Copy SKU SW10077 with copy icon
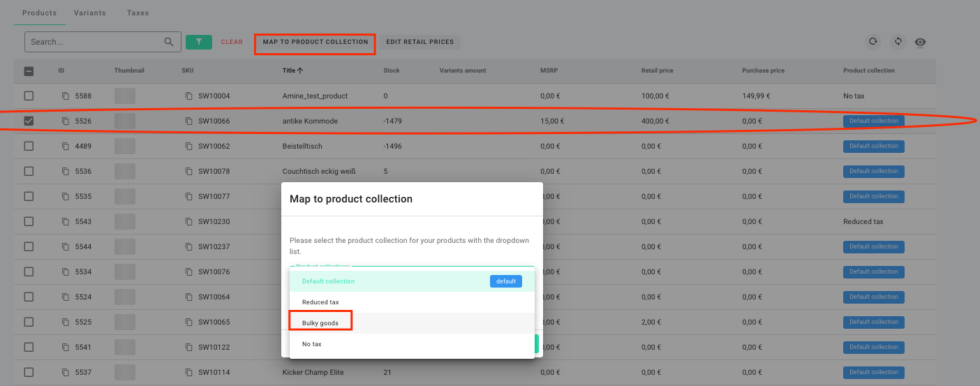 189,196
